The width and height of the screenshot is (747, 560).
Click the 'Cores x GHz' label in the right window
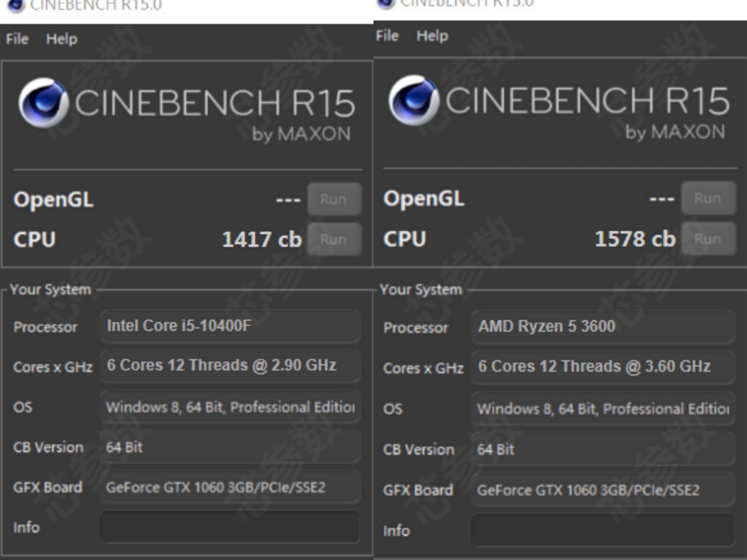tap(424, 368)
